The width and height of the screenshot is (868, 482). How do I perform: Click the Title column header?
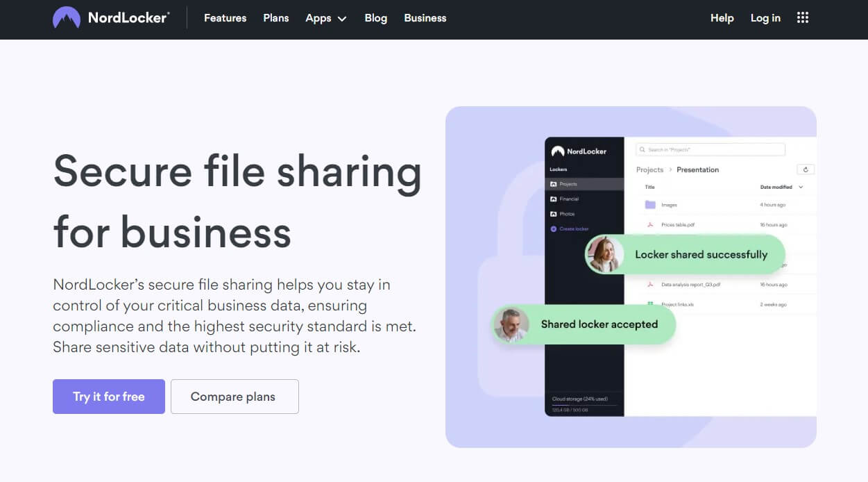click(x=650, y=188)
